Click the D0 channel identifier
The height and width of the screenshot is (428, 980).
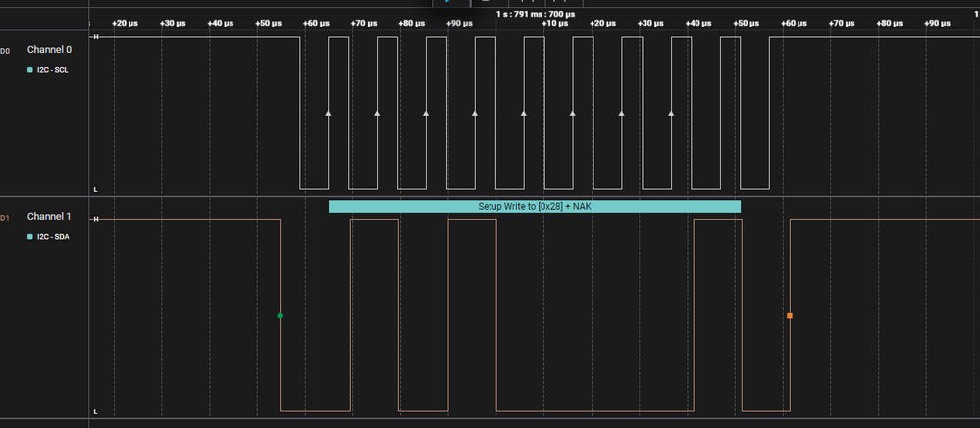pyautogui.click(x=5, y=49)
